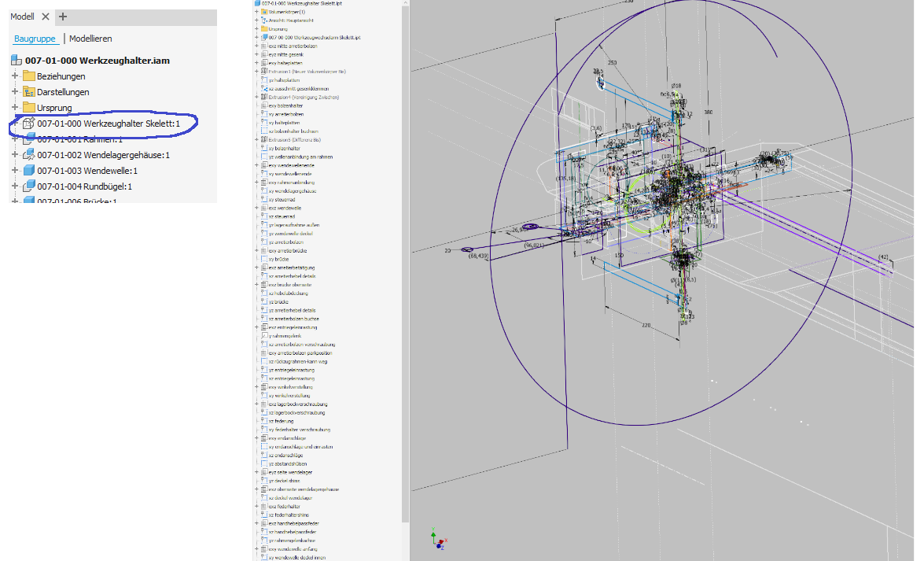Expand the Darstellungen folder
Viewport: 924px width, 561px height.
tap(15, 91)
